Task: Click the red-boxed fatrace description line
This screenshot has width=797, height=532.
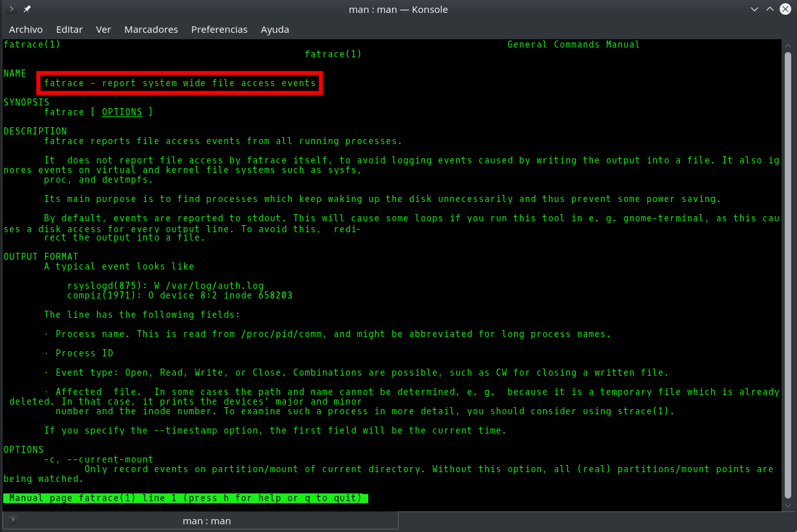Action: pos(180,83)
